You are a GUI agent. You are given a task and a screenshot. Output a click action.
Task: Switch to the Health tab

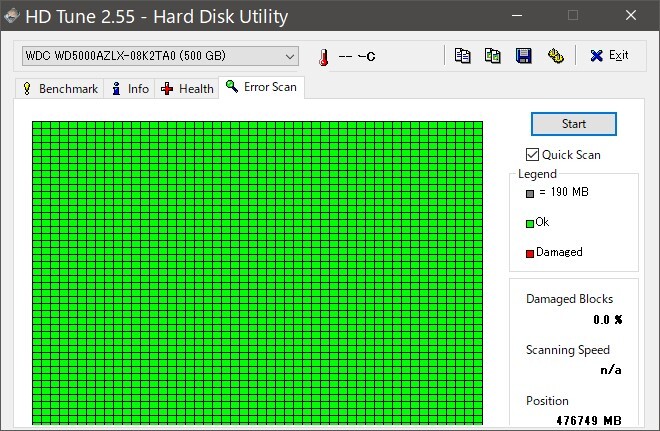click(x=187, y=89)
